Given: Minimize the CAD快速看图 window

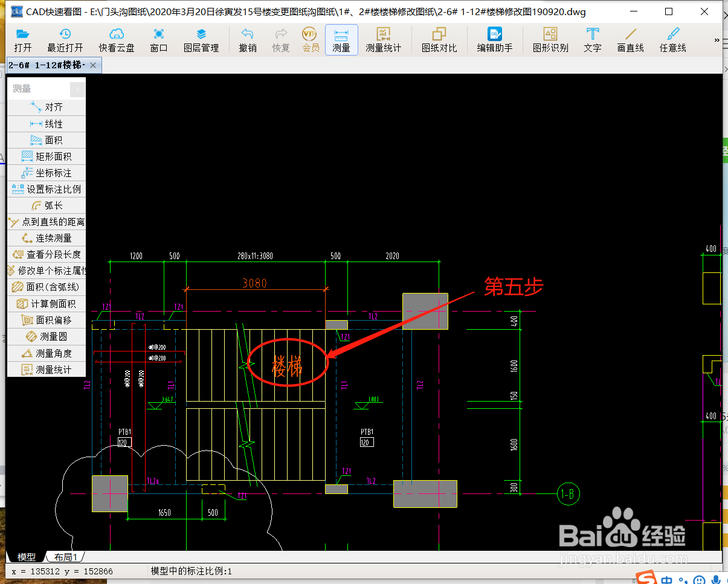Looking at the screenshot, I should (633, 11).
